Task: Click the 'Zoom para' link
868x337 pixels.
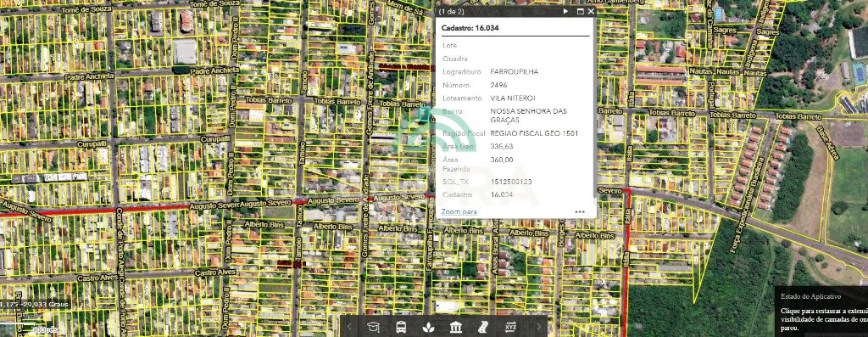Action: (459, 211)
